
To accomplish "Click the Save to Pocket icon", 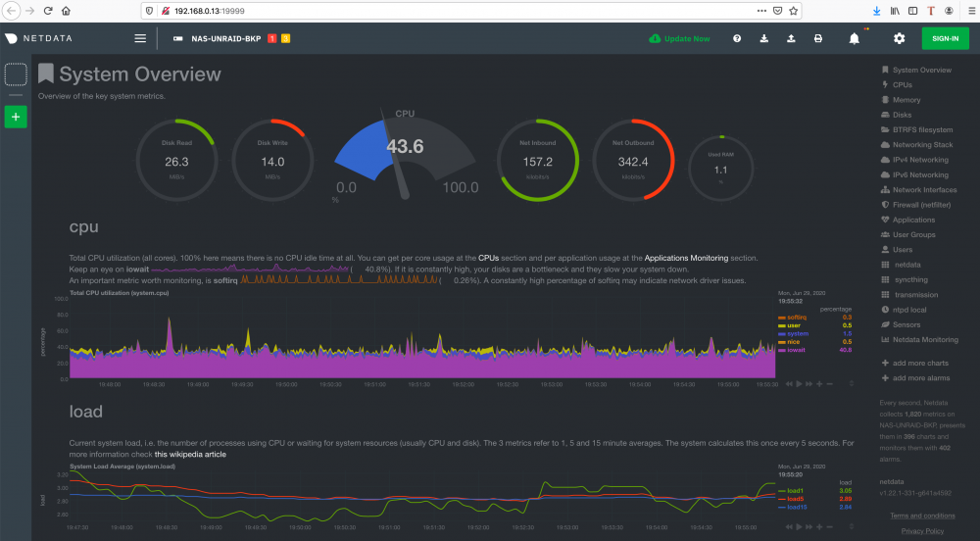I will pos(777,11).
